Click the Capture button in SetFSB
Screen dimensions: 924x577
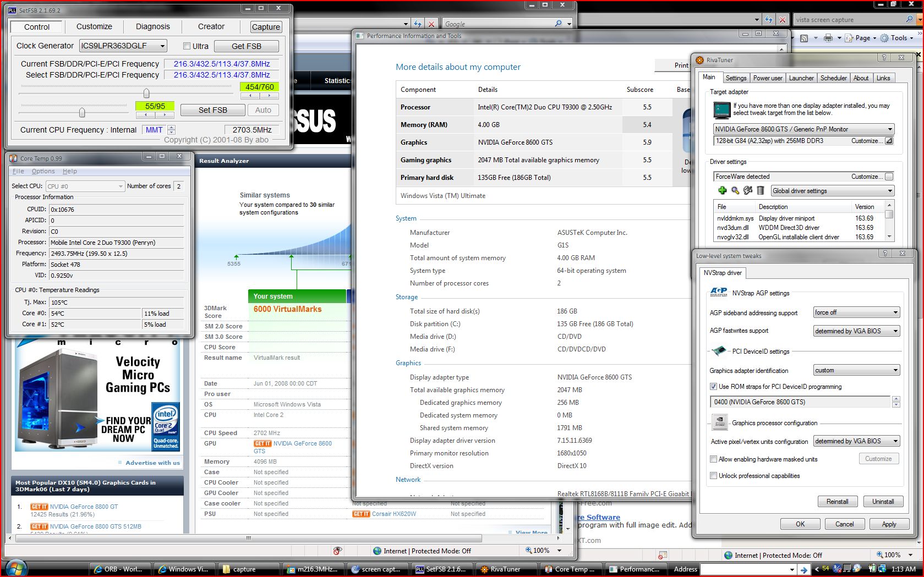[x=266, y=27]
